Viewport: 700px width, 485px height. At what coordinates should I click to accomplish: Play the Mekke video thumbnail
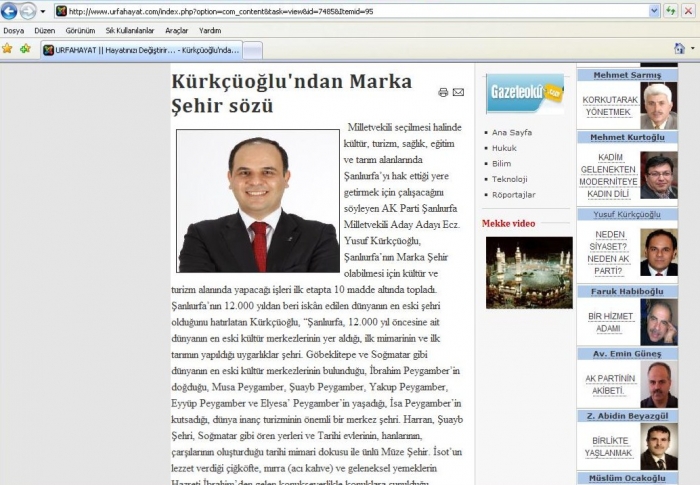coord(528,272)
